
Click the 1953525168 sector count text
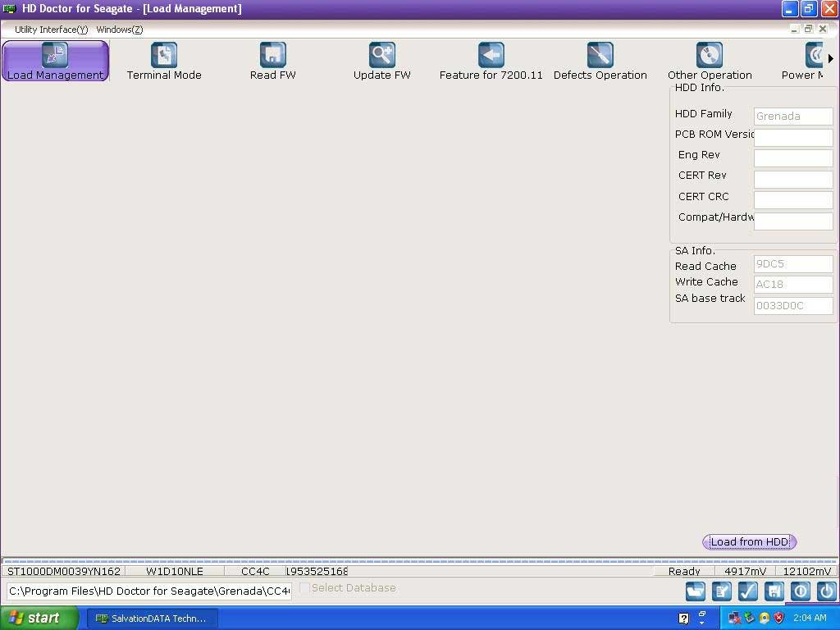click(317, 571)
